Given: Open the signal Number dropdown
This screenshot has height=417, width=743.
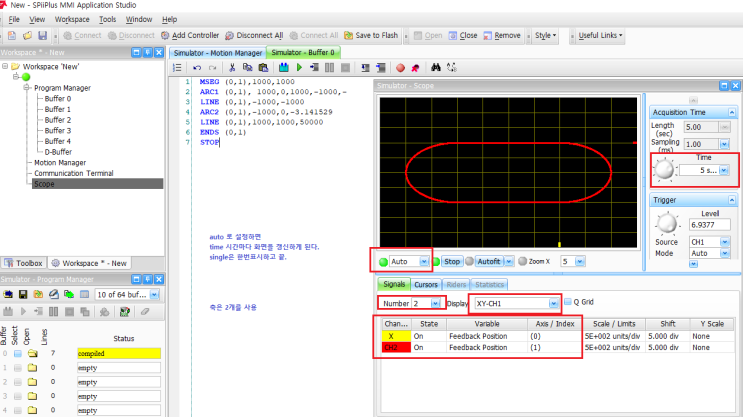Looking at the screenshot, I should tap(435, 302).
